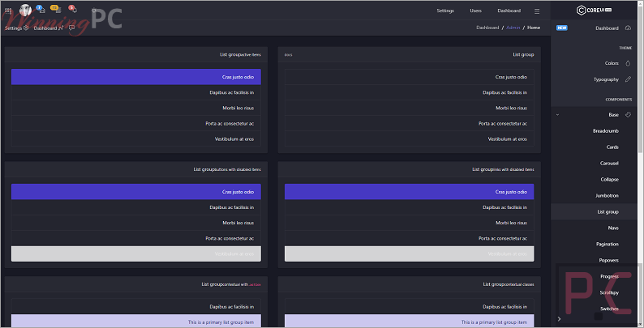Click Dapibus ac facilisis in List group card
Viewport: 644px width, 328px height.
point(409,92)
